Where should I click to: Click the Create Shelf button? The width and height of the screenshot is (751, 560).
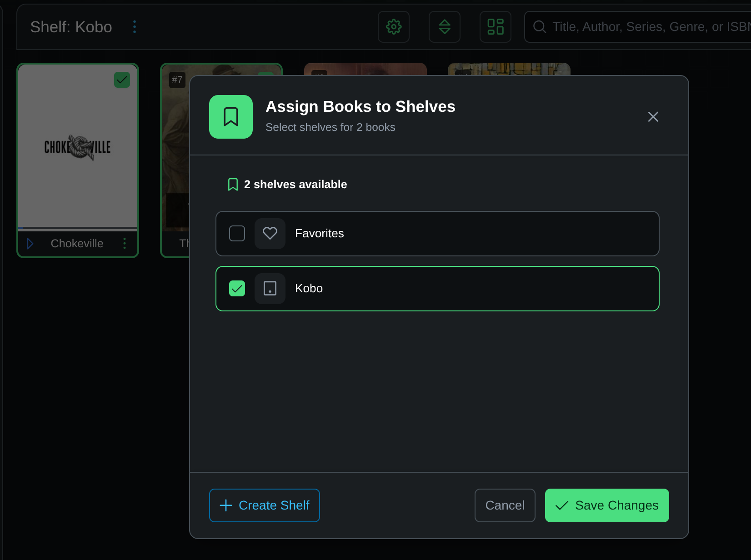click(x=264, y=505)
